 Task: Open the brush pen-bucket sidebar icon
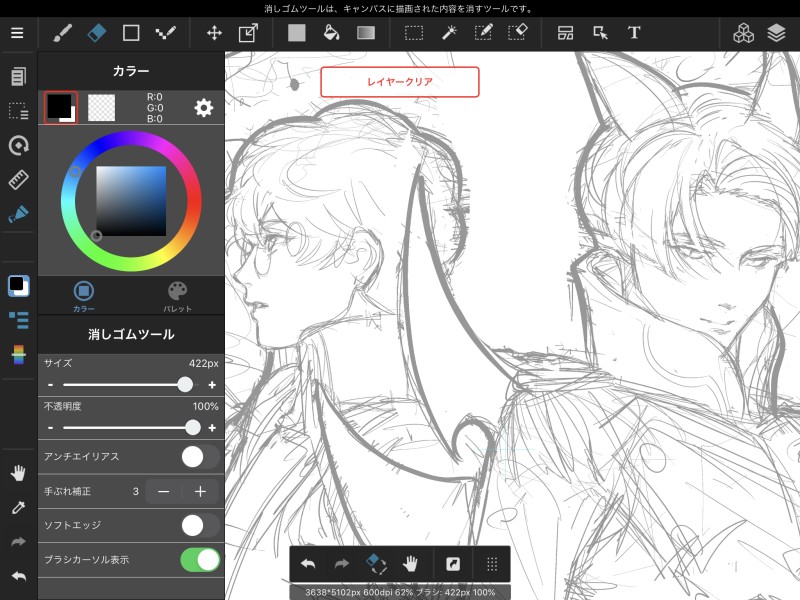18,214
